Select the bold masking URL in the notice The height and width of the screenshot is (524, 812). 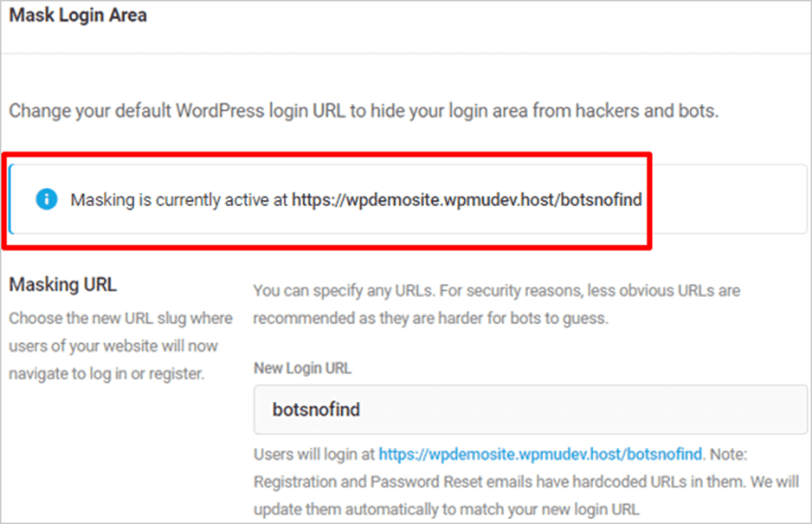pyautogui.click(x=467, y=199)
